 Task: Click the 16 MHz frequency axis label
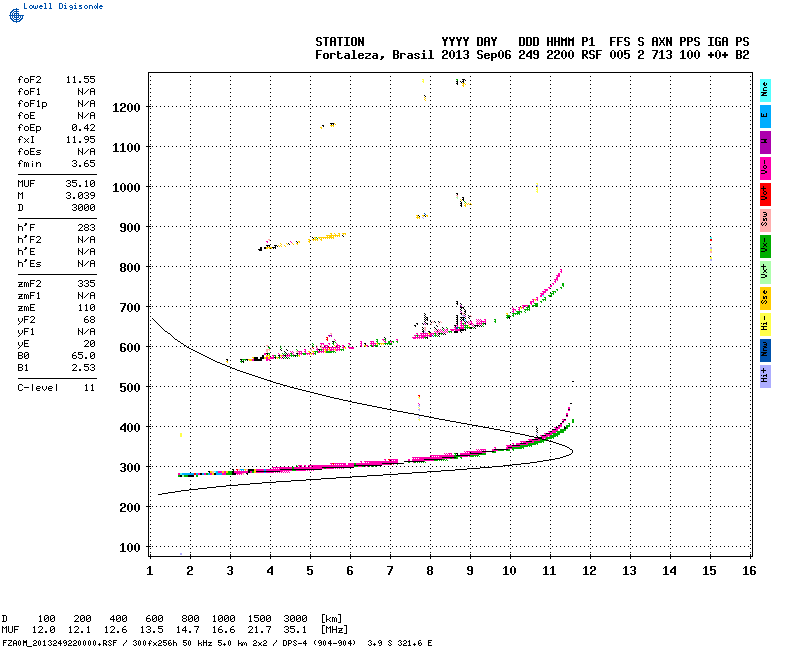pos(749,571)
